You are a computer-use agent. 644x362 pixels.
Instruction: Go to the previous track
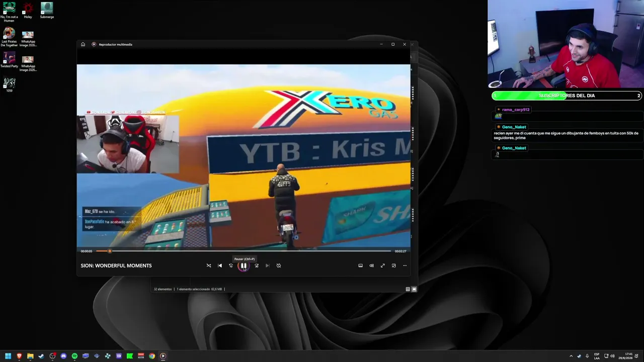point(220,265)
